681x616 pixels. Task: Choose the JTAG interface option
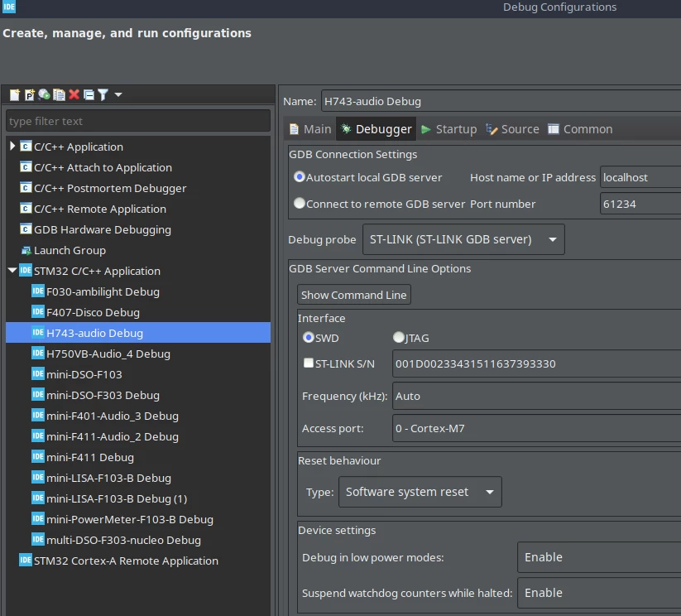(398, 337)
